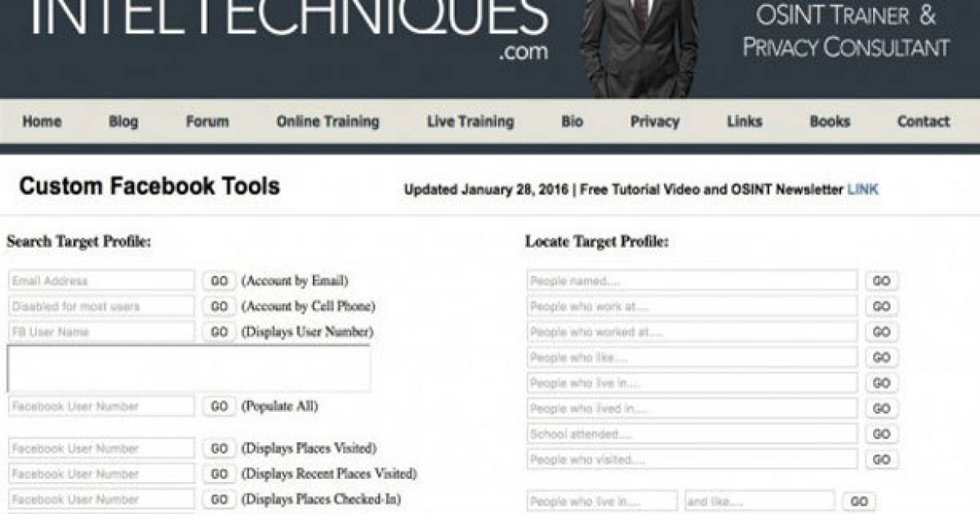Open the Contact page
Viewport: 980px width, 514px height.
coord(923,122)
